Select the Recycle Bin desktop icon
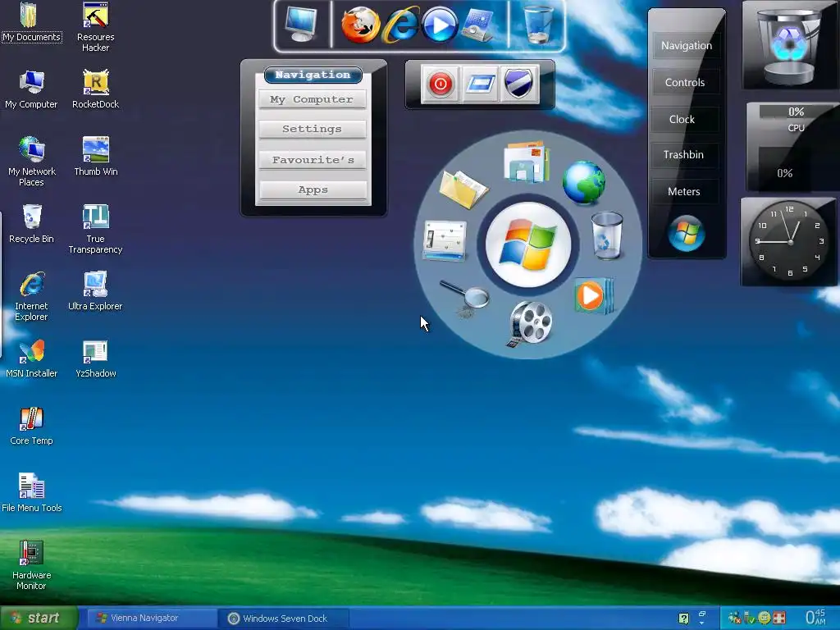Image resolution: width=840 pixels, height=630 pixels. click(31, 224)
